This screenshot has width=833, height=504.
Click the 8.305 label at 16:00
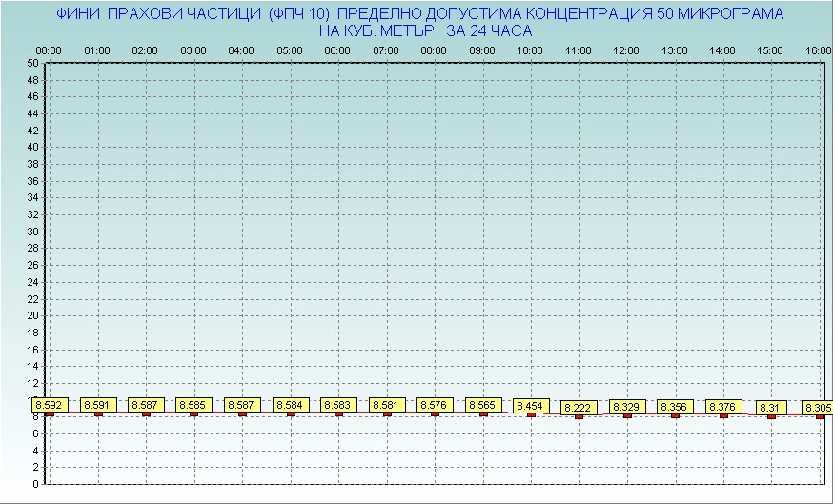817,408
